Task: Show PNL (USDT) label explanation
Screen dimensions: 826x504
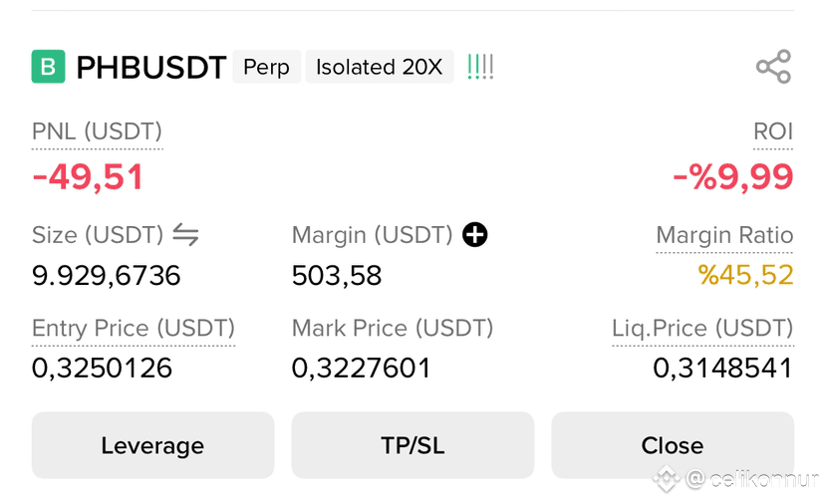Action: click(x=97, y=131)
